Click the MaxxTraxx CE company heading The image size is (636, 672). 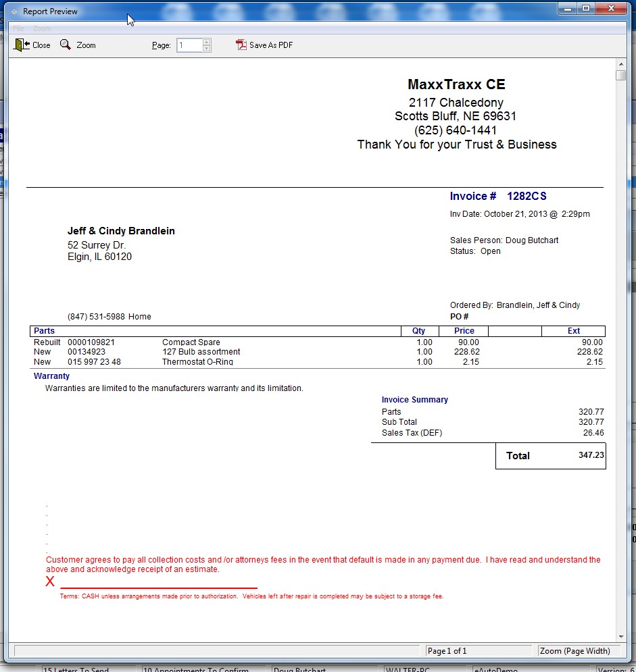pyautogui.click(x=456, y=84)
